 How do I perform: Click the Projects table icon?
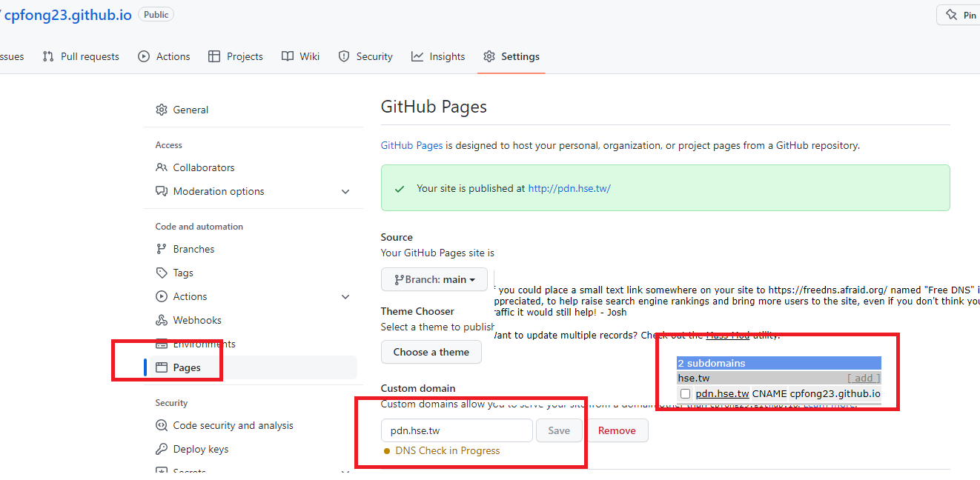coord(214,56)
